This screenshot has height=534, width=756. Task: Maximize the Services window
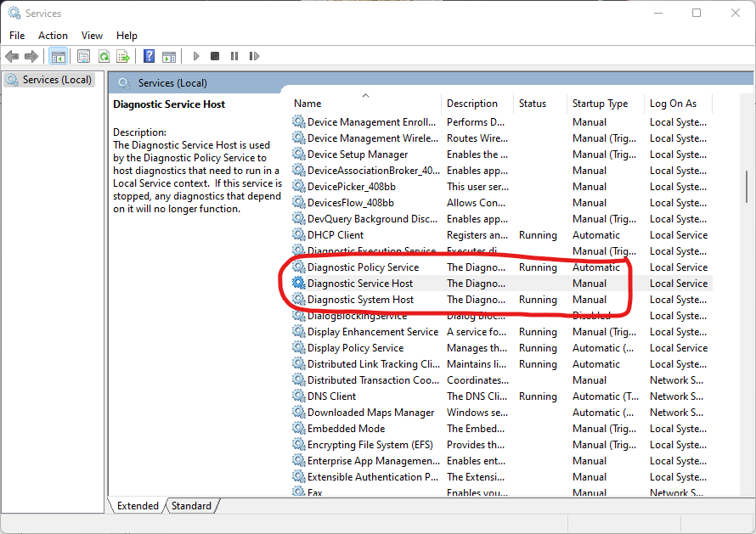click(697, 13)
